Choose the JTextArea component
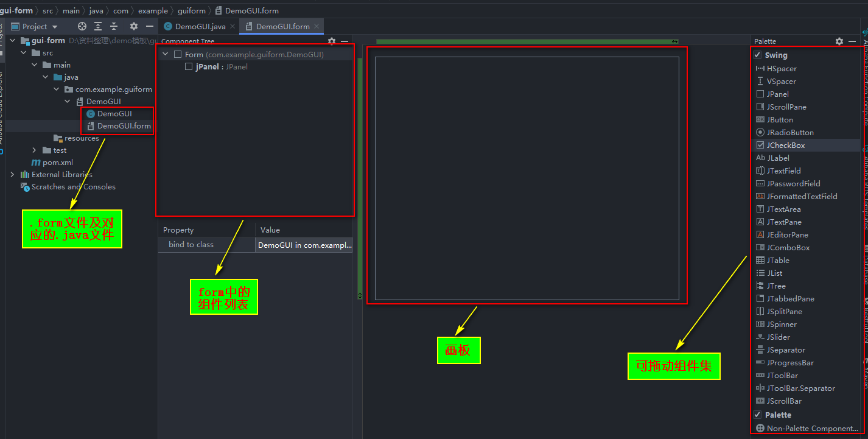Image resolution: width=868 pixels, height=439 pixels. pos(779,209)
